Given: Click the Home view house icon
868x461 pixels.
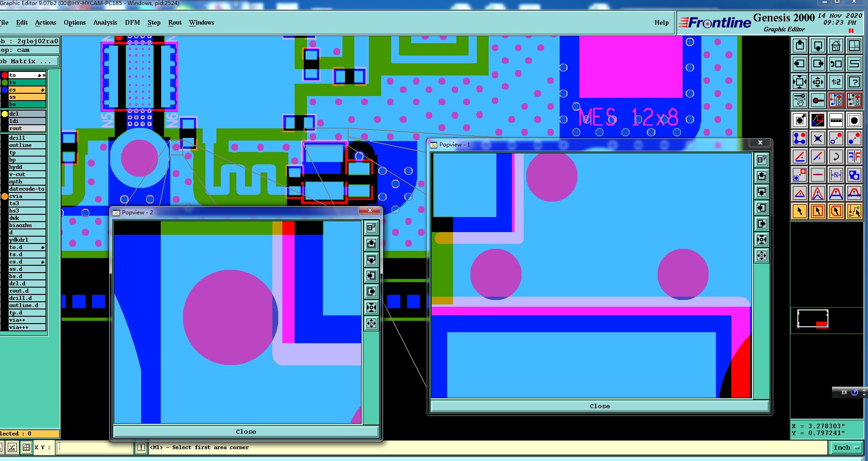Looking at the screenshot, I should coord(836,46).
